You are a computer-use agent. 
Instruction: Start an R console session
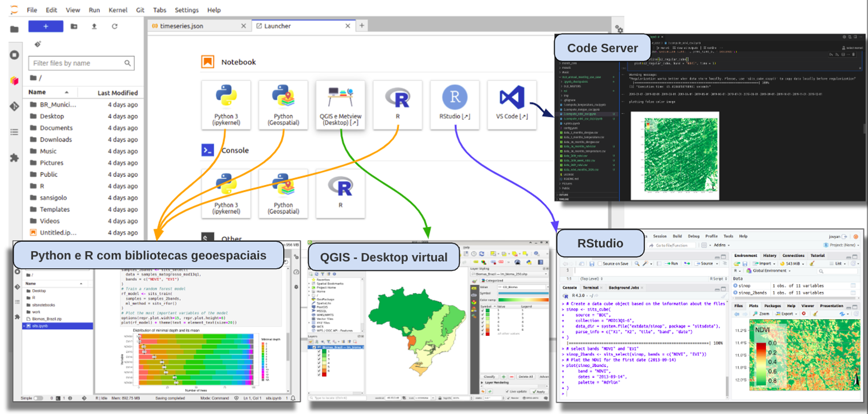point(340,193)
